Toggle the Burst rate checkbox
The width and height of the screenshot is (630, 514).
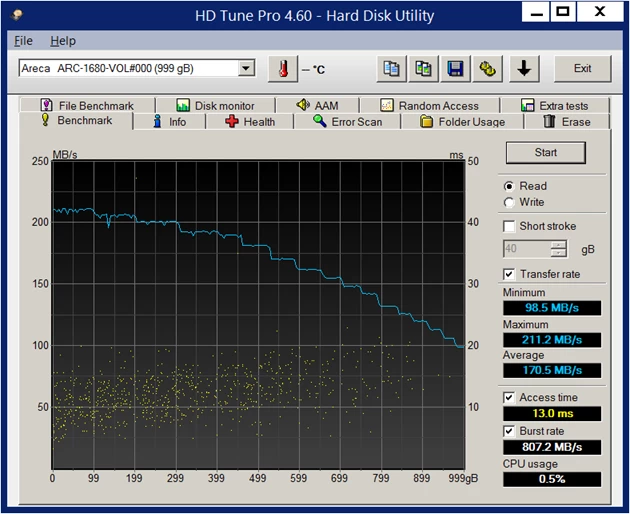click(x=509, y=431)
